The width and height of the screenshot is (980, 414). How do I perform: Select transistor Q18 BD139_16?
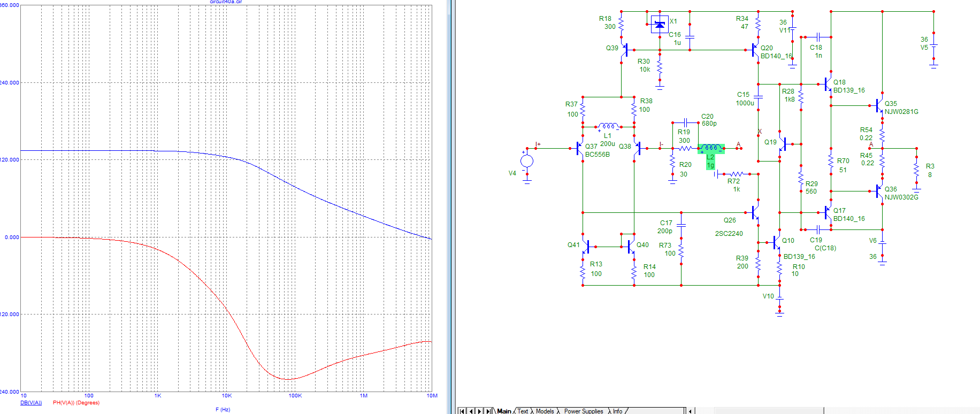click(827, 84)
